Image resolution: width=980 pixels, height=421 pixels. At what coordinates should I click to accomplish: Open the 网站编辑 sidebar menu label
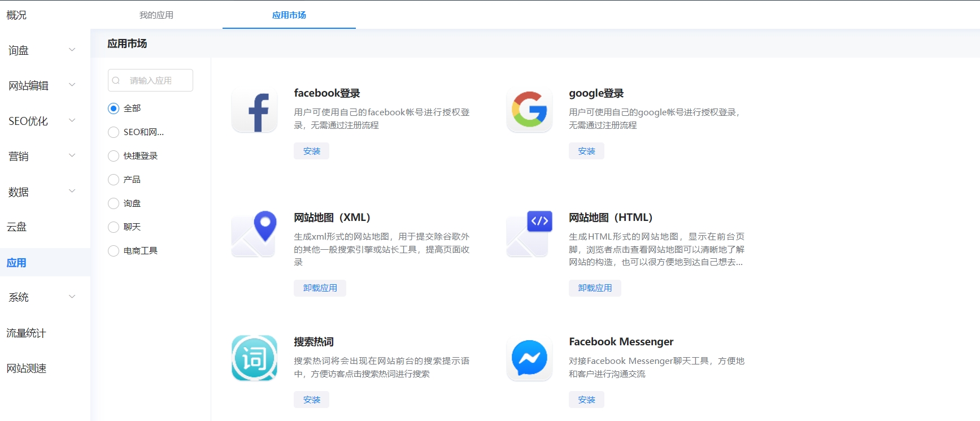(28, 86)
